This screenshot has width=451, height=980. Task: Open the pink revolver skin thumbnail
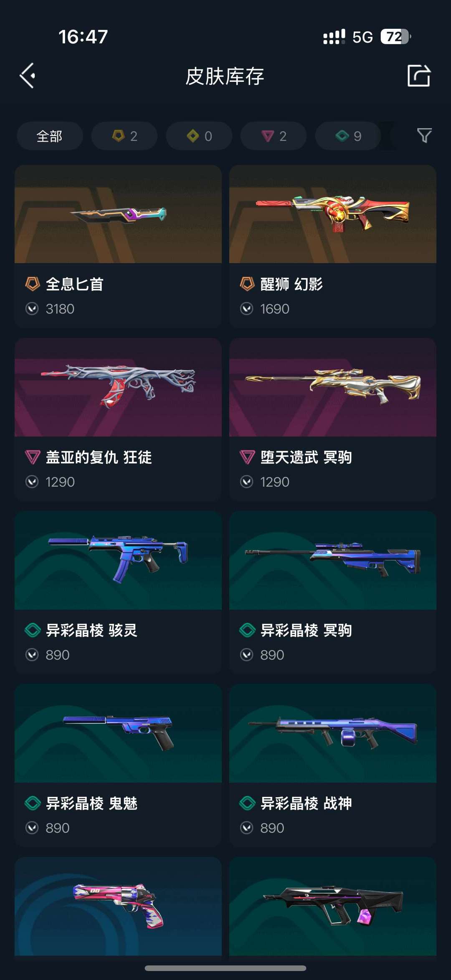tap(118, 907)
